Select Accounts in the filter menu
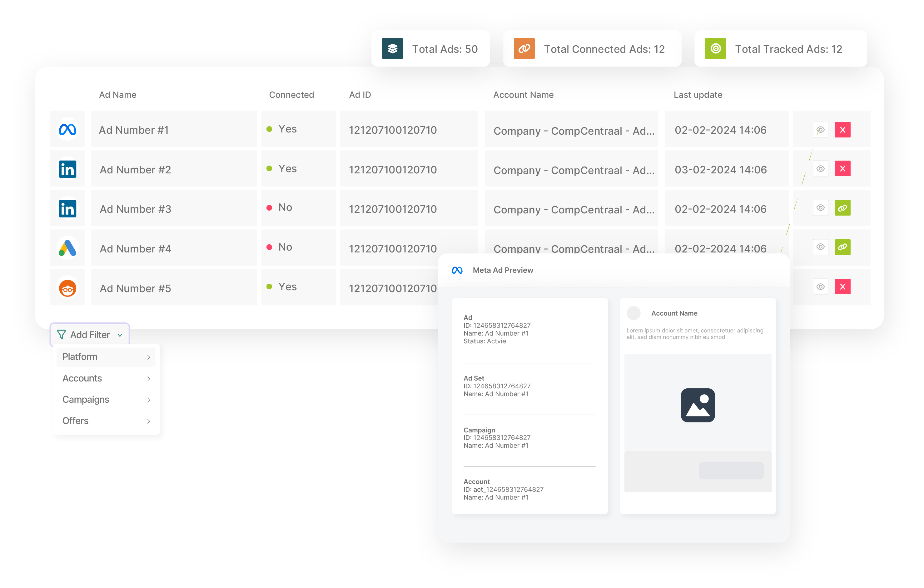924x588 pixels. (82, 378)
